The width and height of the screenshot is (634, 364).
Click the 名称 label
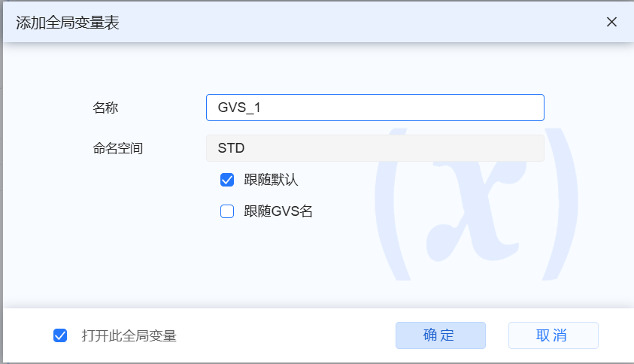105,108
